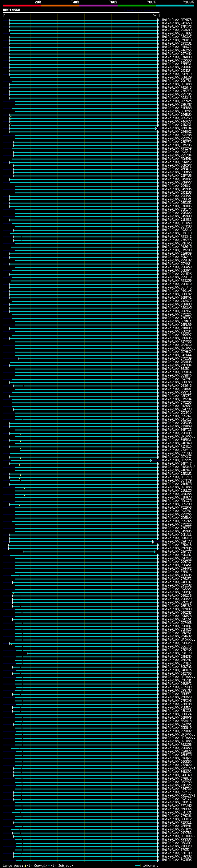This screenshot has height=868, width=197.
Task: Select UniRef100_C1KG73 label
Action: 177,497
